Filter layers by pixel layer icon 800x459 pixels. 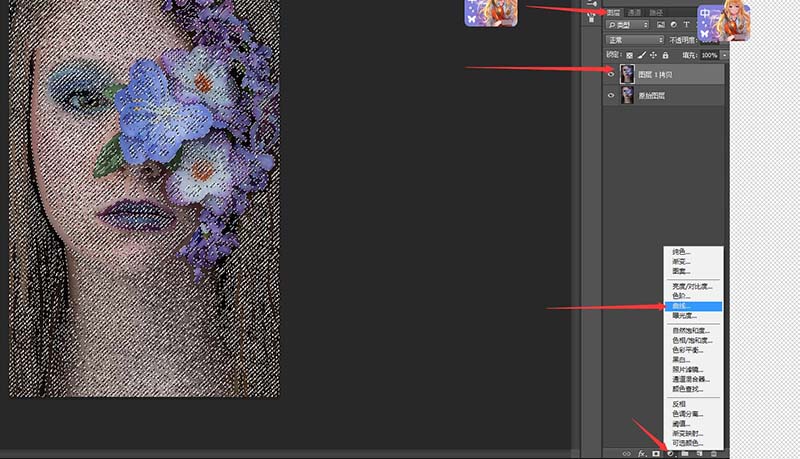[661, 24]
